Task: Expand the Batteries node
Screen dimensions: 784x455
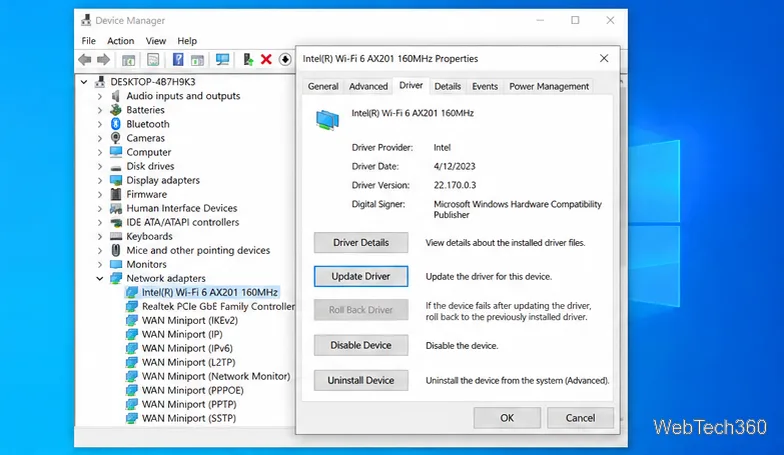Action: [100, 110]
